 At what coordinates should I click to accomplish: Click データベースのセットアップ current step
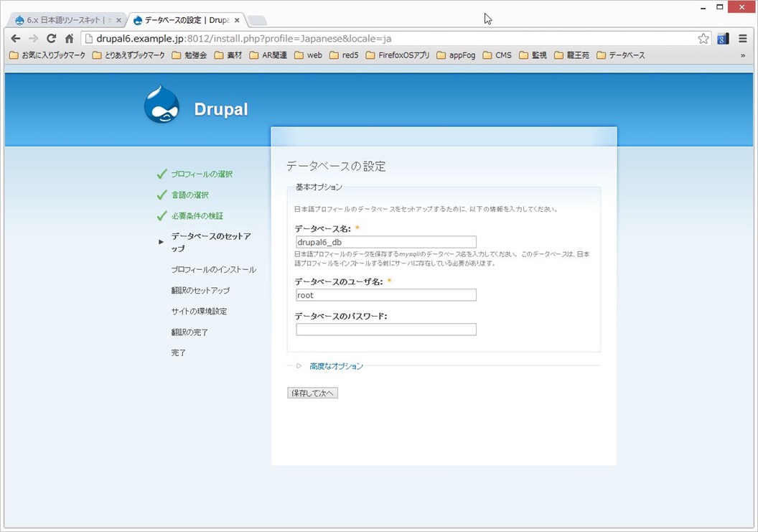click(x=211, y=242)
